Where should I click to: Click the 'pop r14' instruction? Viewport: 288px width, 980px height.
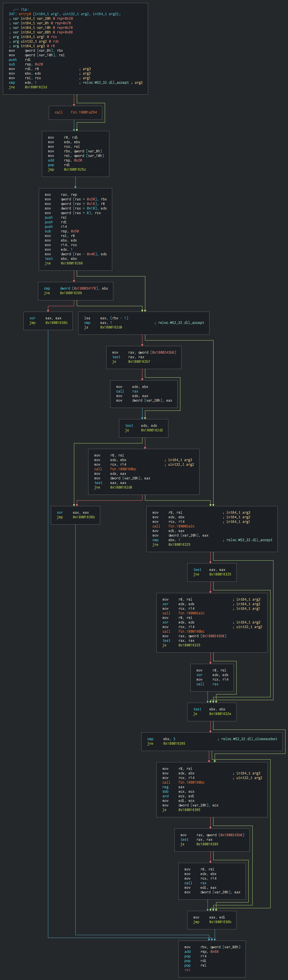click(x=196, y=956)
